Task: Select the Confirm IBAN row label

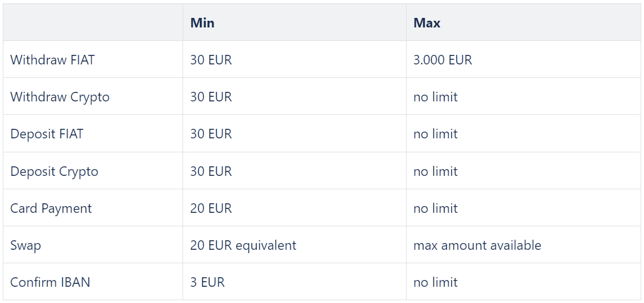Action: tap(50, 282)
